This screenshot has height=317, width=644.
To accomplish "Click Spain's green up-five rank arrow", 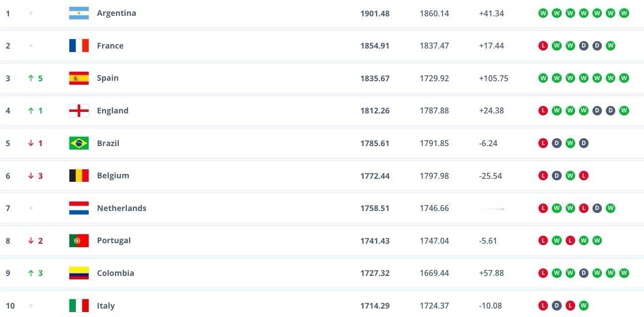I will pos(31,78).
